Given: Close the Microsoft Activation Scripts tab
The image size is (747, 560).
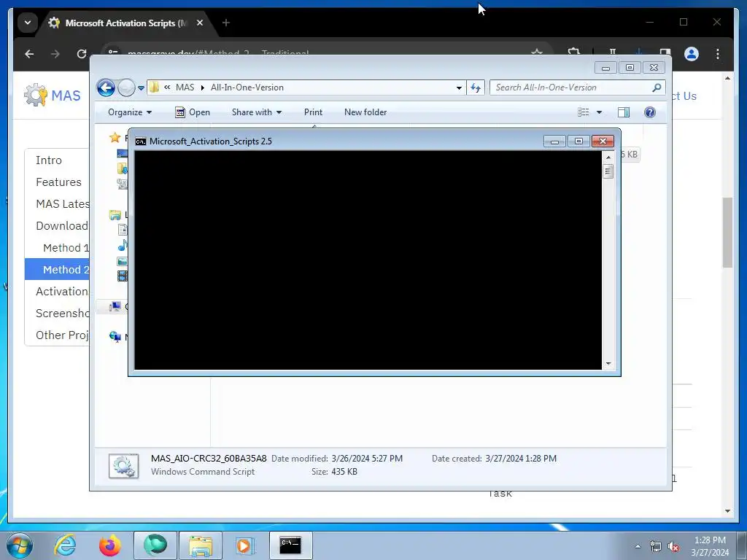Looking at the screenshot, I should pos(200,23).
